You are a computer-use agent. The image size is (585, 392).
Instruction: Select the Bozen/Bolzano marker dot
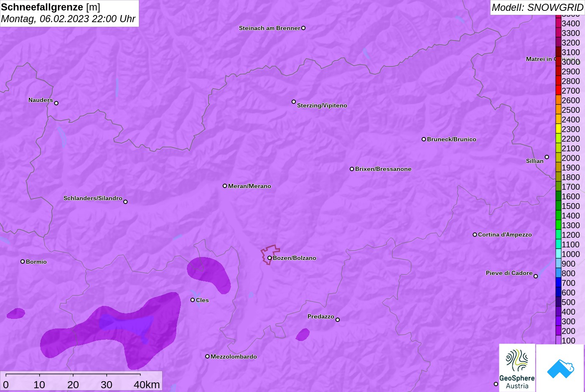pos(270,258)
